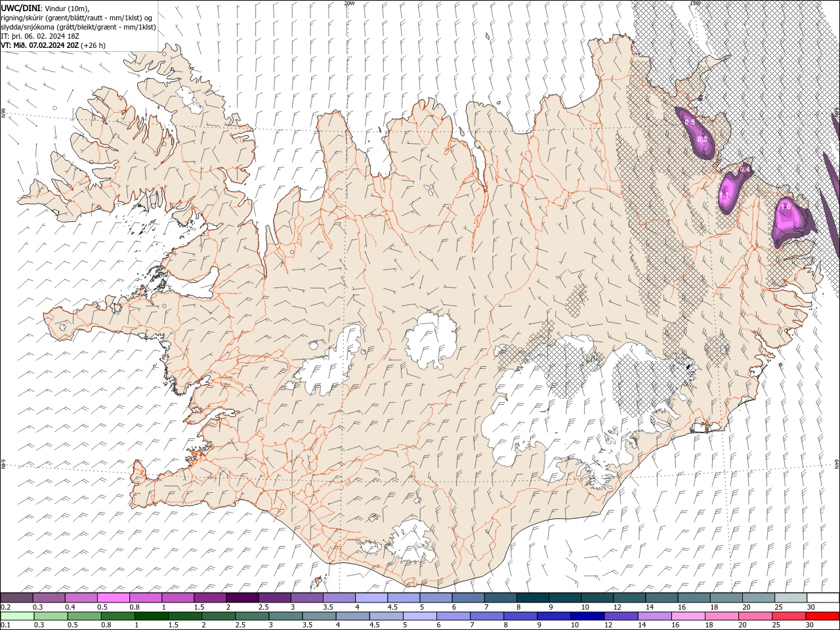Click the 0.1 label in the lower legend

pyautogui.click(x=5, y=625)
